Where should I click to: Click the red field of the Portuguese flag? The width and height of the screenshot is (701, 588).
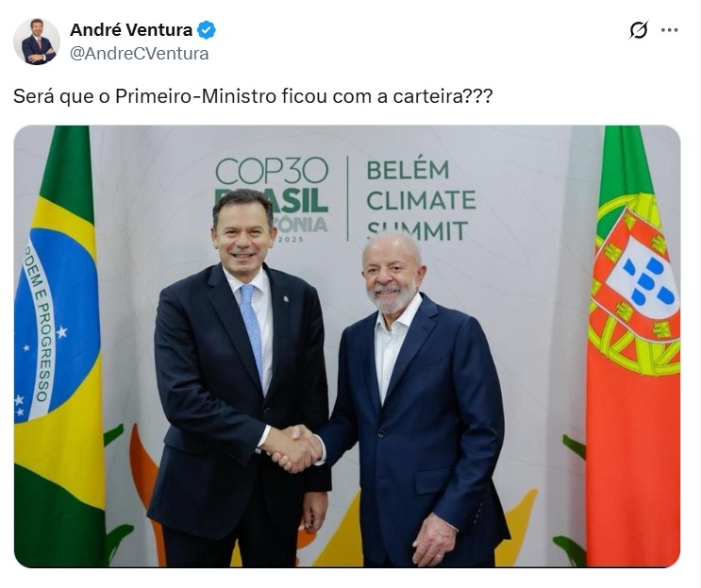click(633, 465)
